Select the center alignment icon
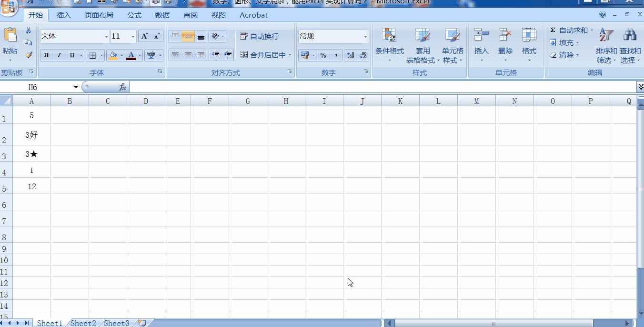The height and width of the screenshot is (327, 644). [188, 55]
